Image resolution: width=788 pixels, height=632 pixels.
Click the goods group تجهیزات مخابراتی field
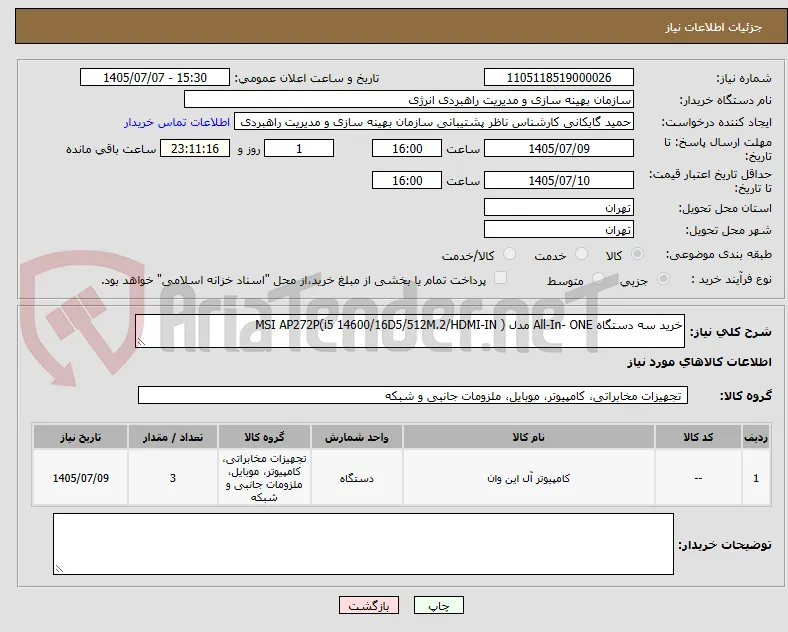point(413,395)
